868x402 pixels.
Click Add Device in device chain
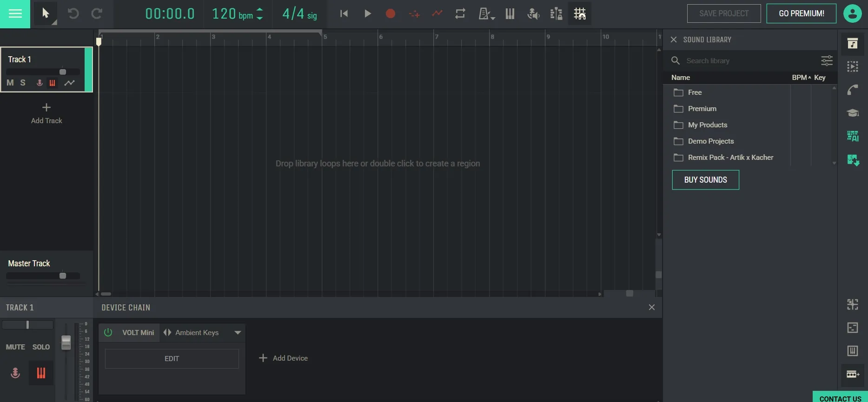click(x=283, y=358)
